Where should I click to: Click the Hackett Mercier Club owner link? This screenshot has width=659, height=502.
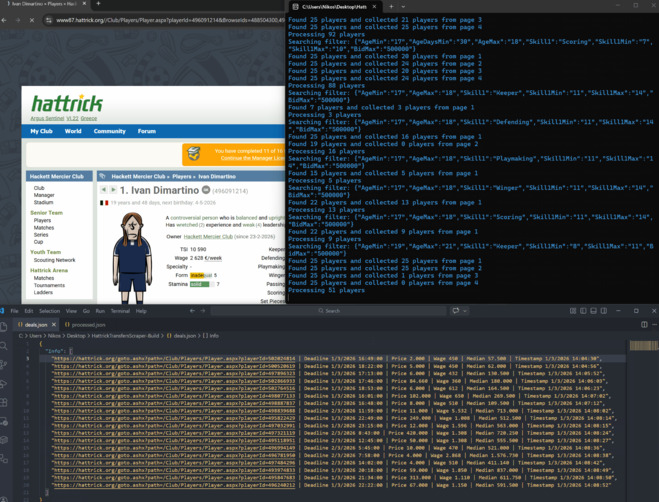[x=208, y=237]
